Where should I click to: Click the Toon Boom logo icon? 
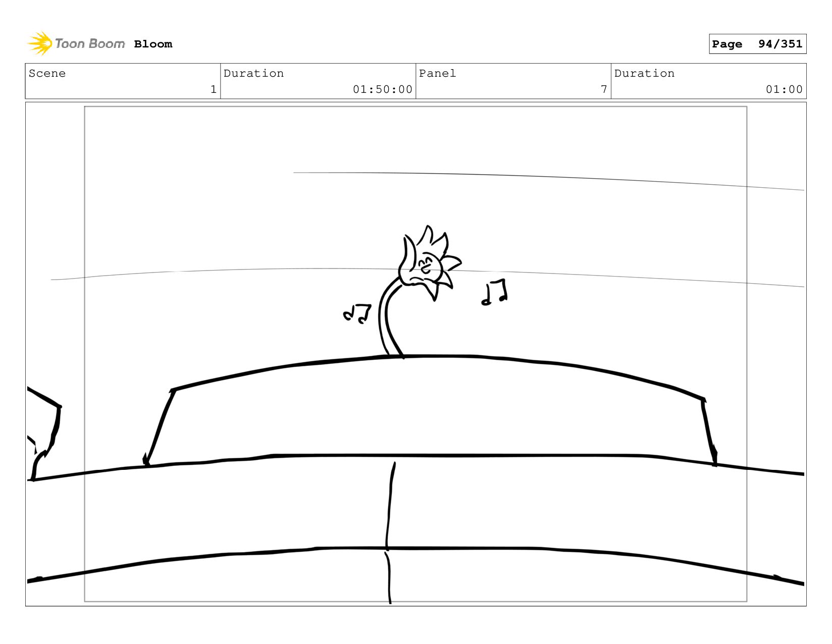click(40, 43)
